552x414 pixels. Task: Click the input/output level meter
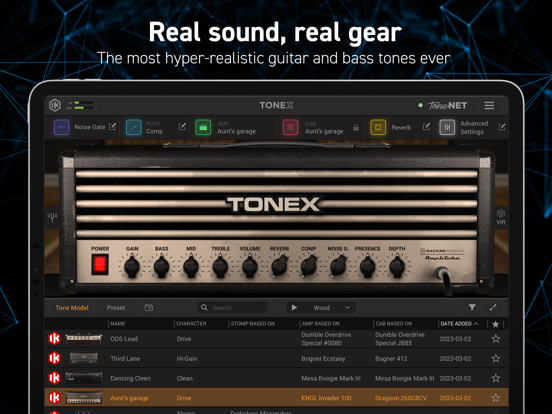click(81, 105)
